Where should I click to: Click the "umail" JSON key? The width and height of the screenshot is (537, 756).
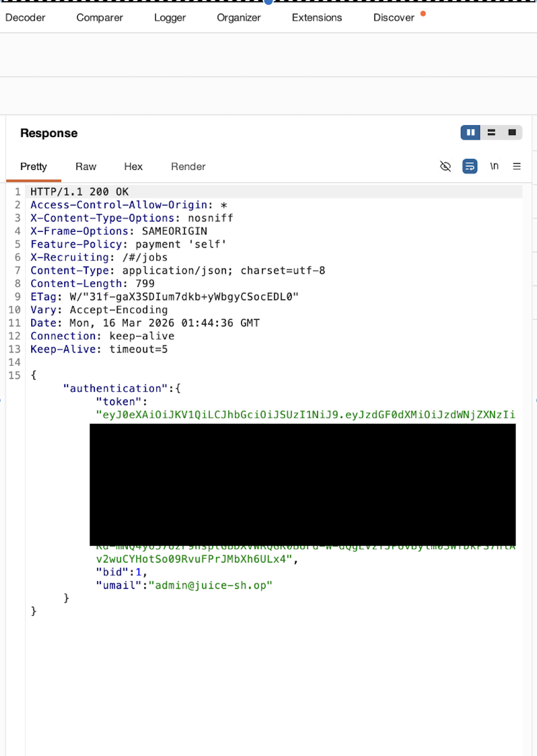tap(119, 586)
